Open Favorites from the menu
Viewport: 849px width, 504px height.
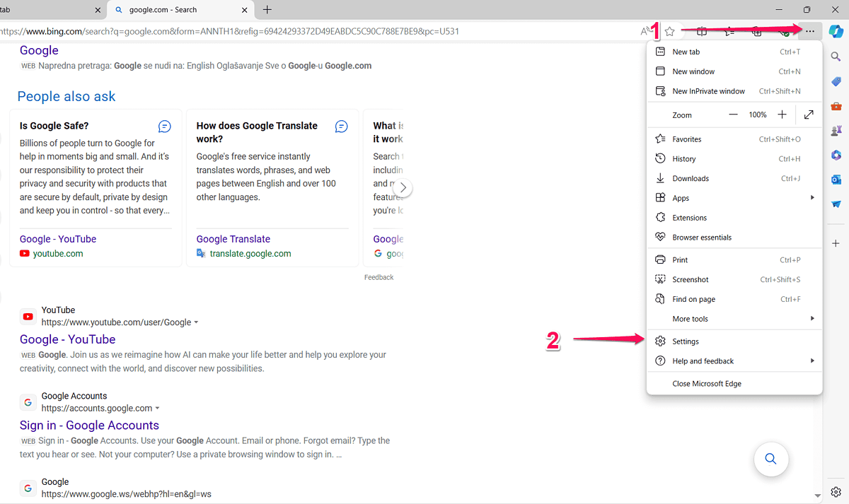[734, 139]
